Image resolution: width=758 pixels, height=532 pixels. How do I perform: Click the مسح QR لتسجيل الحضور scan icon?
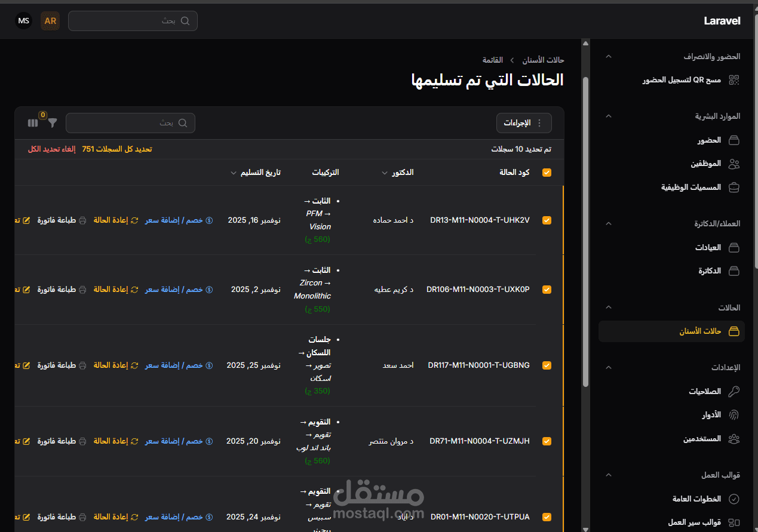coord(734,79)
